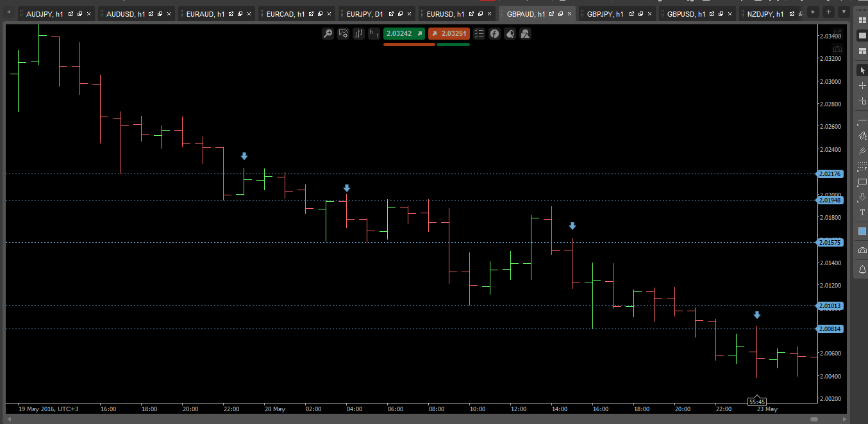Select the Fibonacci retracement tool
The height and width of the screenshot is (424, 868).
(x=862, y=166)
